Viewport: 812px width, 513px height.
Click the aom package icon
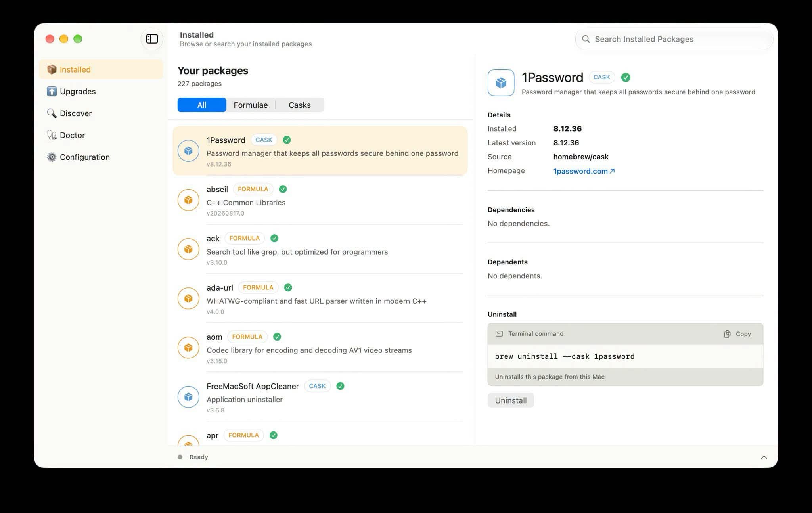(188, 347)
